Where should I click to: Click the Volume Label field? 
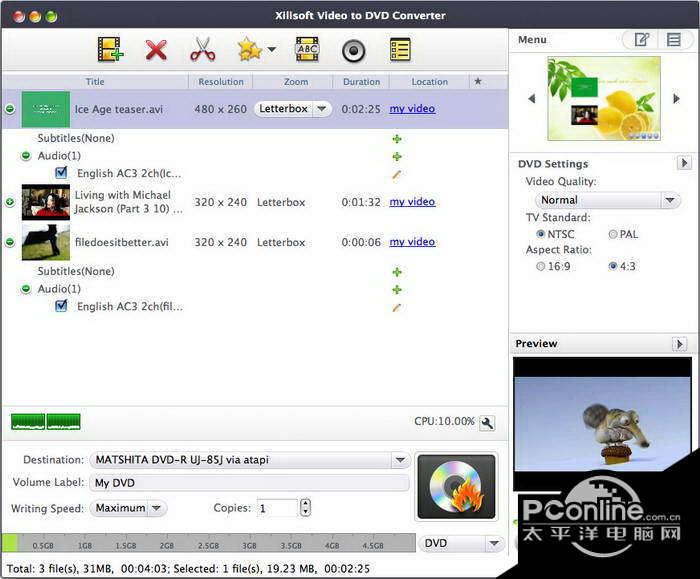[250, 483]
